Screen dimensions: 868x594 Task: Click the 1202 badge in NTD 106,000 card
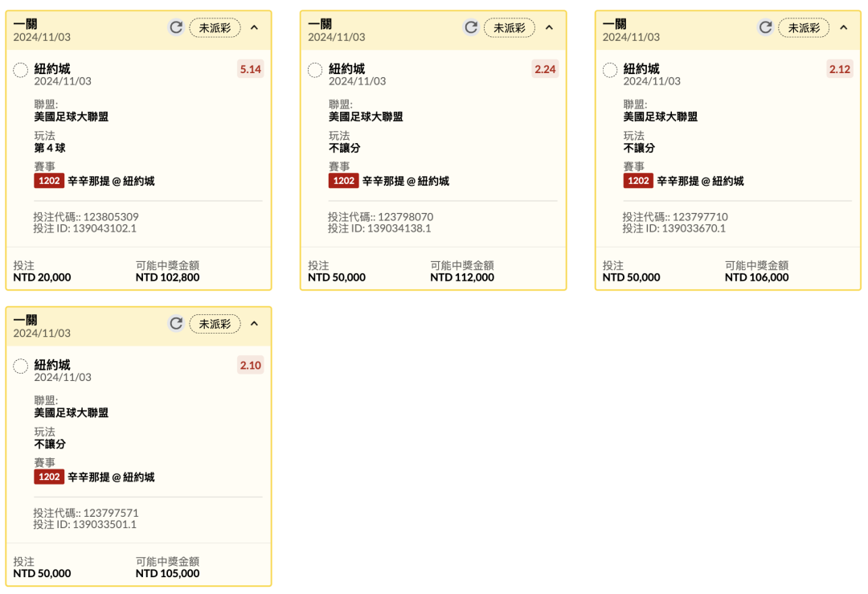(639, 181)
